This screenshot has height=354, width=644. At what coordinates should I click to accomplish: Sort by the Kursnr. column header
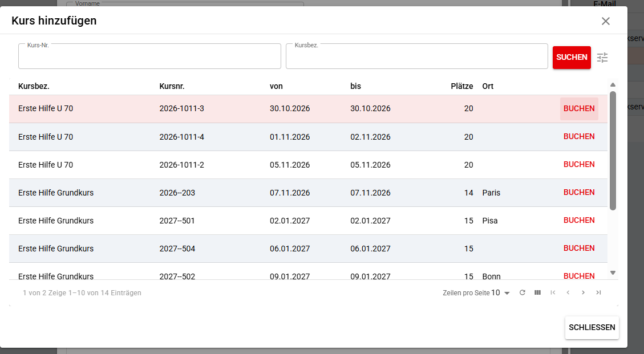[x=172, y=86]
